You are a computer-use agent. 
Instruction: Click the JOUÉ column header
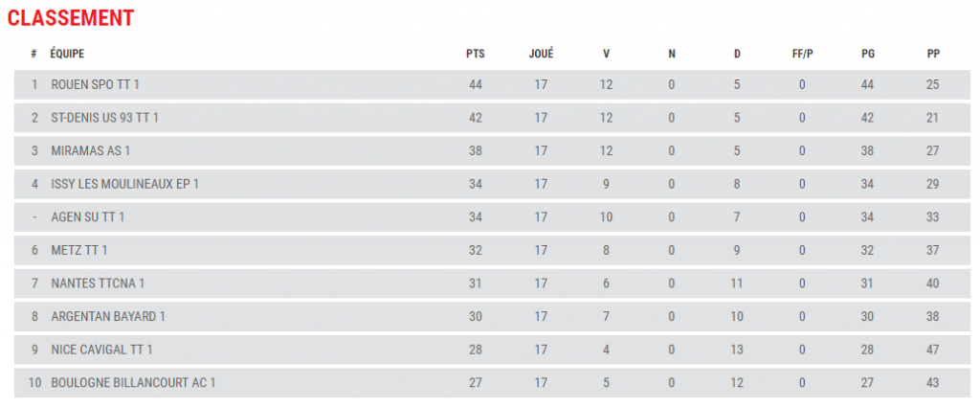tap(541, 54)
